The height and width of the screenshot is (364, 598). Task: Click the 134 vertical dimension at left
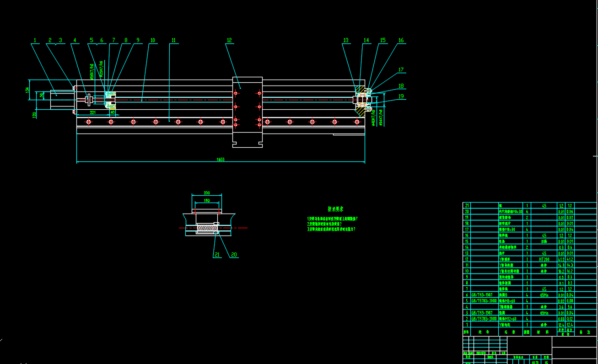27,89
